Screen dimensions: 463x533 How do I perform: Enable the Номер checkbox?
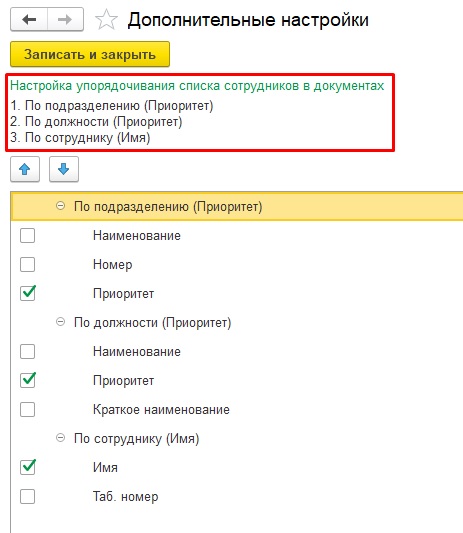(28, 264)
